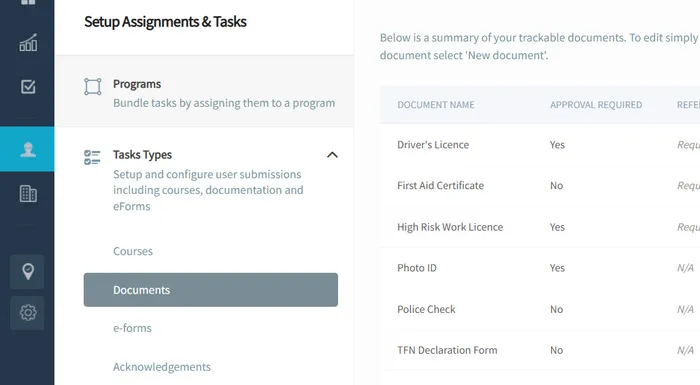Click the Programs square bundle icon
This screenshot has height=385, width=700.
(x=93, y=87)
